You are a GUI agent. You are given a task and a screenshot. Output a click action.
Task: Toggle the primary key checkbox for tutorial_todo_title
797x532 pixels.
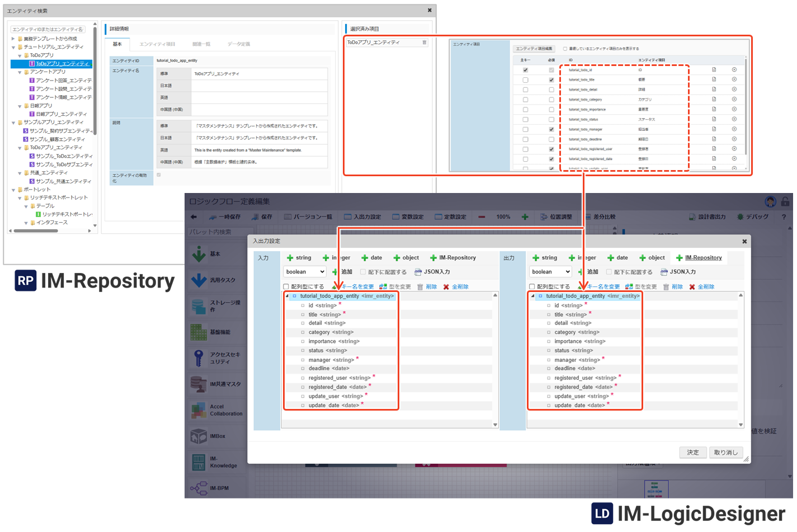pos(525,80)
